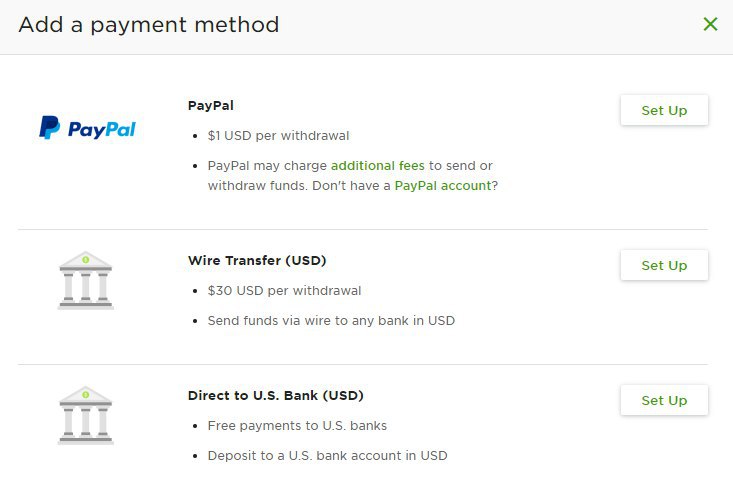Click the Don't have a question text
The image size is (733, 498).
pos(351,185)
